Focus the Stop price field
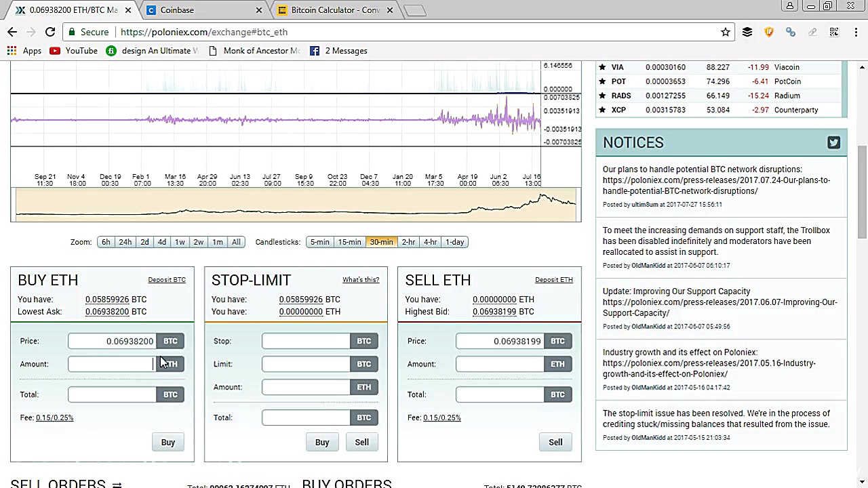This screenshot has width=868, height=488. (306, 341)
